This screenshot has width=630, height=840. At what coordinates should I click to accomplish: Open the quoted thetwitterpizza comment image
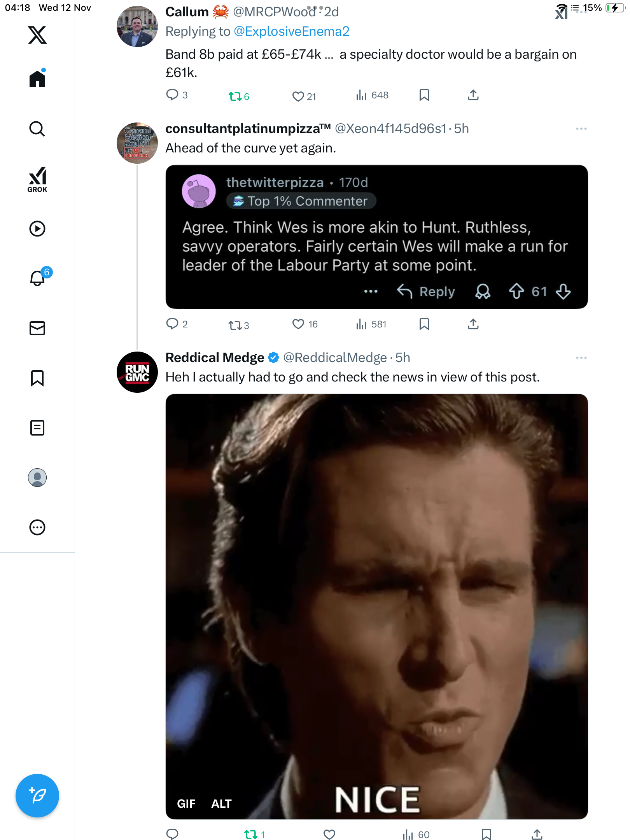[376, 236]
